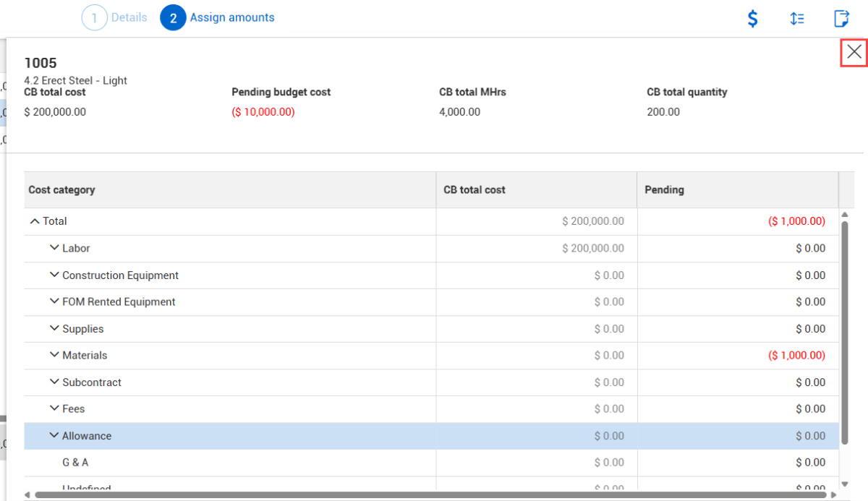868x501 pixels.
Task: Open the line spacing list icon
Action: [797, 18]
